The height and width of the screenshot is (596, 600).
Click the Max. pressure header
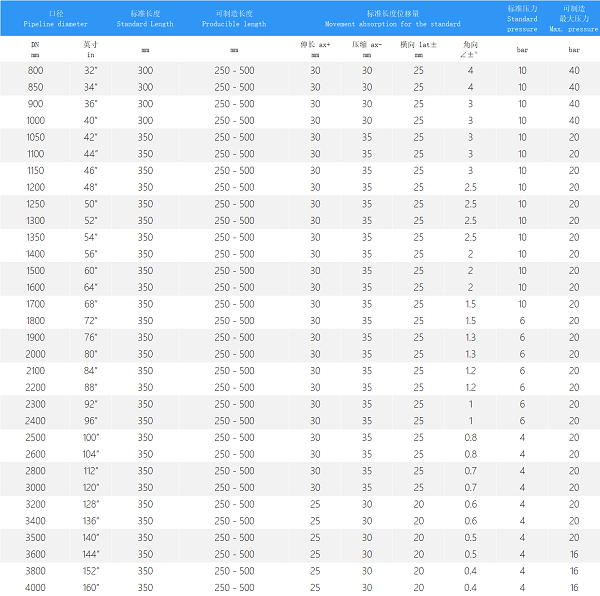coord(574,19)
